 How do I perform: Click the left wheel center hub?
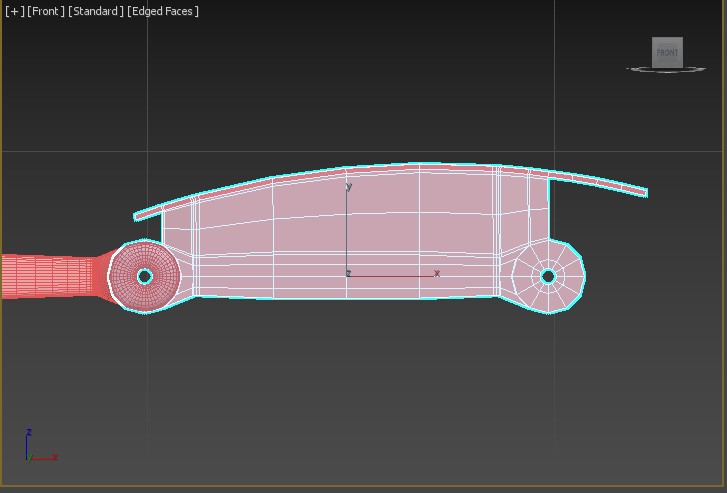click(144, 276)
